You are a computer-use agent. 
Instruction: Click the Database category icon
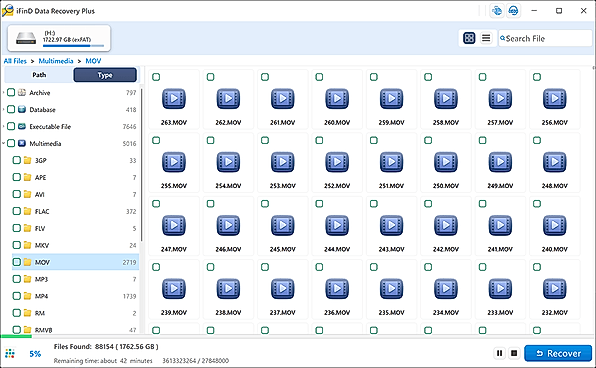click(x=22, y=109)
